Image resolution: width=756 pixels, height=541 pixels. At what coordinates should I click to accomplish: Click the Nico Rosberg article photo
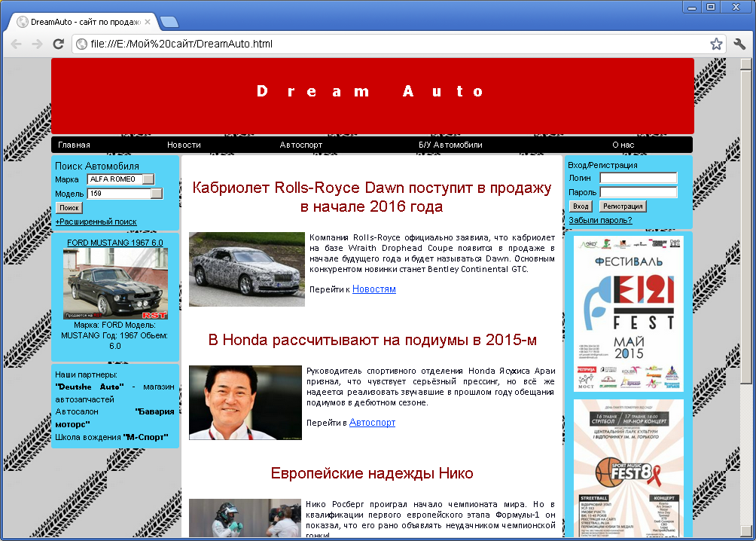tap(245, 518)
